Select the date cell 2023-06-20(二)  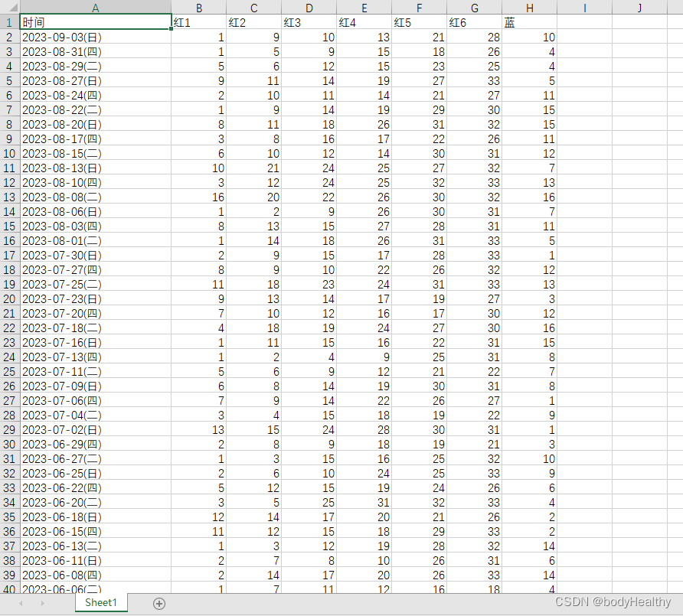(96, 503)
